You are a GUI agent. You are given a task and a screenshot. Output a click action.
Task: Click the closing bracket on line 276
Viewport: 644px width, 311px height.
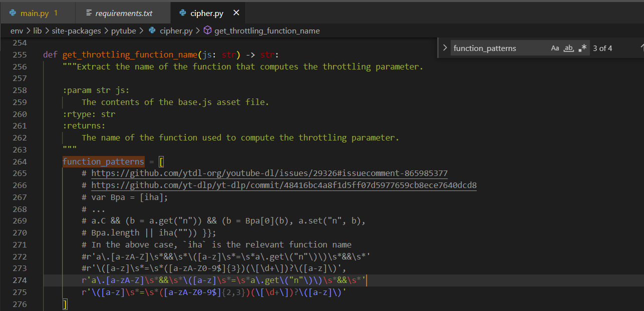coord(65,304)
